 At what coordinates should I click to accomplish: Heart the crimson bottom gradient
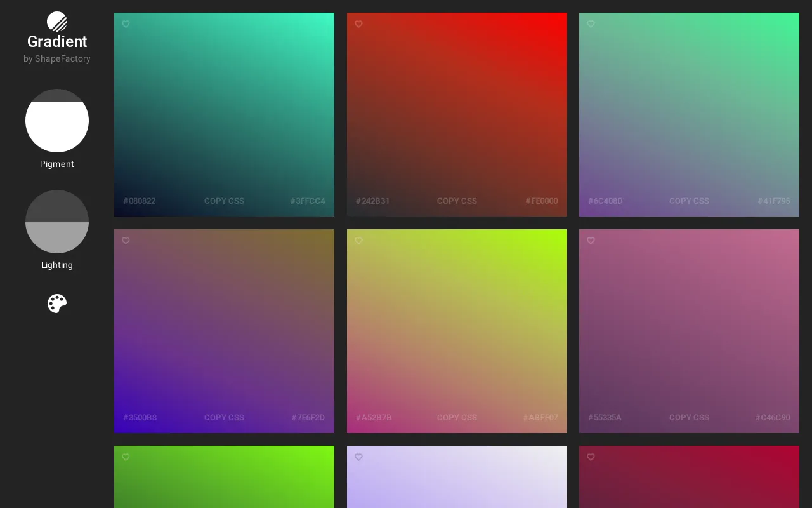coord(591,457)
